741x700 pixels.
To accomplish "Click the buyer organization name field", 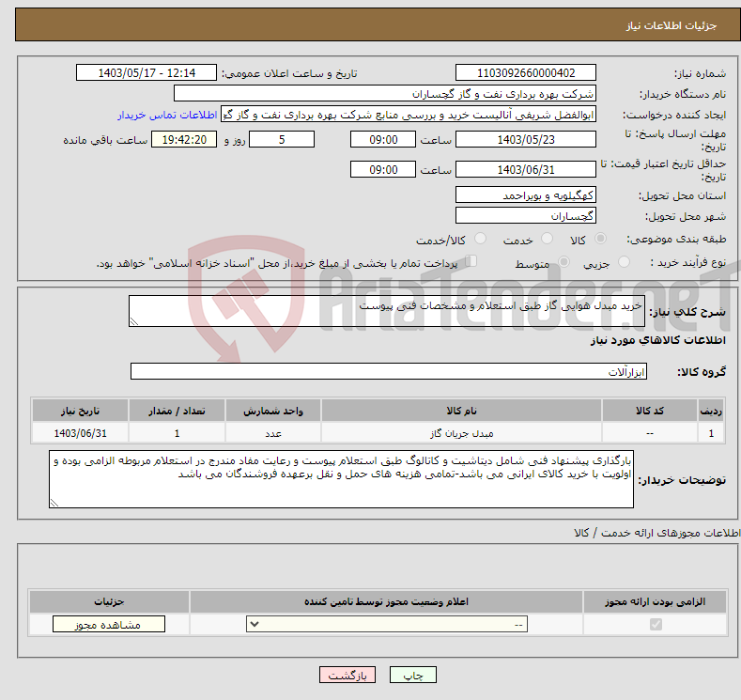I will (385, 94).
